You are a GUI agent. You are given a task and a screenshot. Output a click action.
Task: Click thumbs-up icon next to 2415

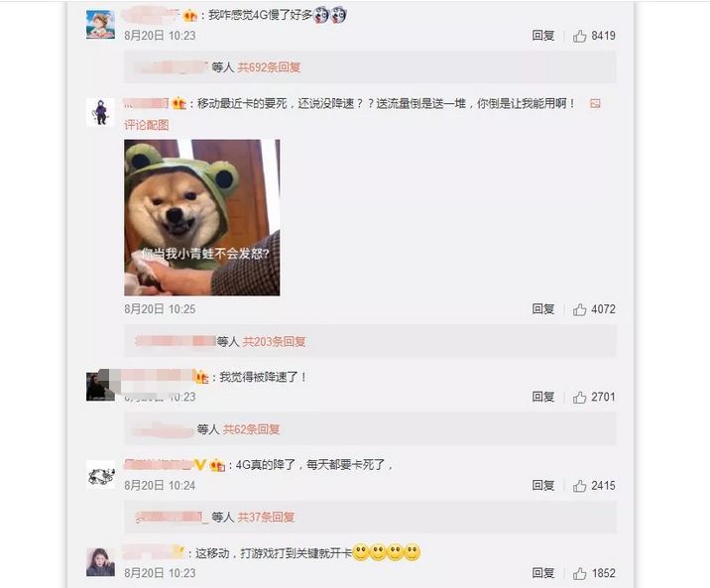(x=579, y=486)
